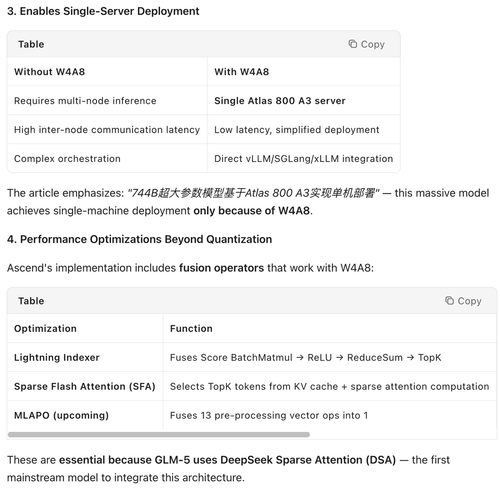Click the horizontal scrollbar under the Optimization table
The image size is (500, 490).
coord(159,435)
